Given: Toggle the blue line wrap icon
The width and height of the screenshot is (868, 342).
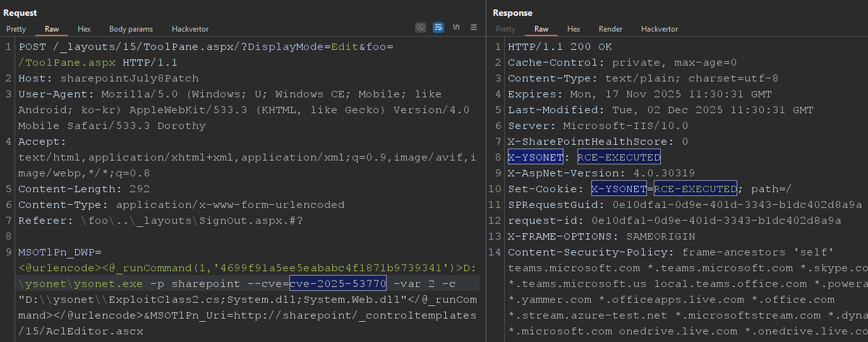Looking at the screenshot, I should click(439, 27).
